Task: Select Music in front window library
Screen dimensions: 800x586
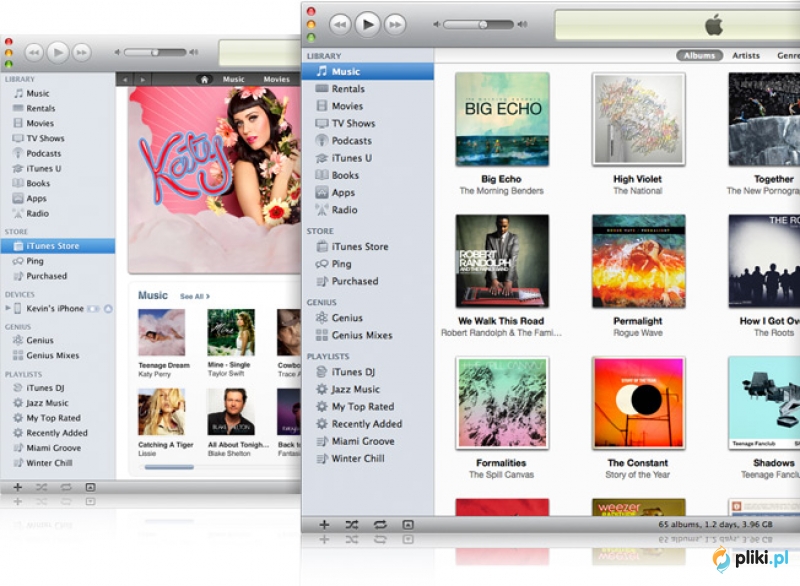Action: 367,71
